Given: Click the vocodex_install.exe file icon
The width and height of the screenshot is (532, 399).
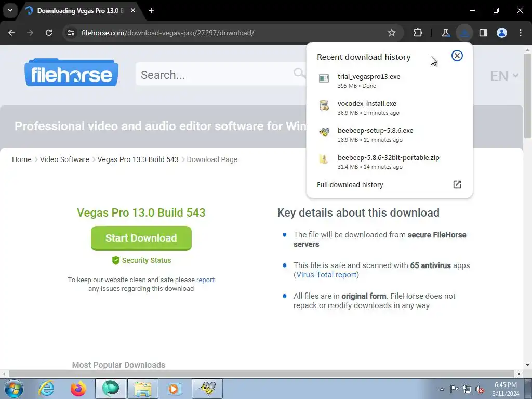Looking at the screenshot, I should tap(324, 105).
